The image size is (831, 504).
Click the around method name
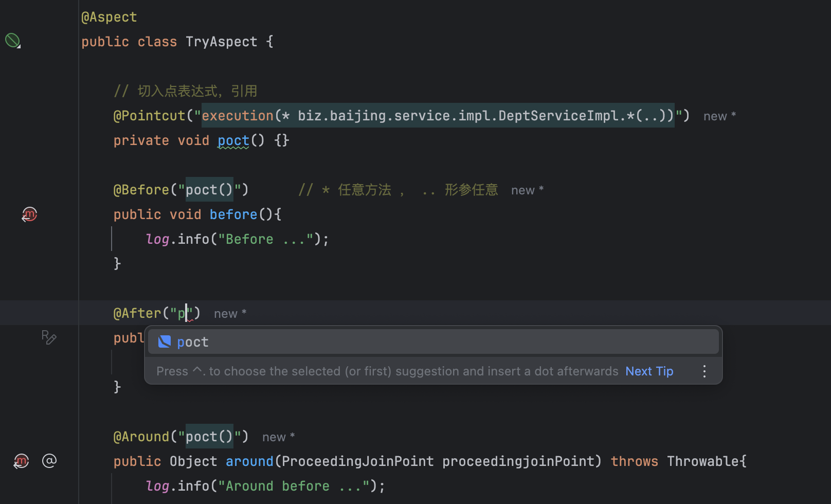249,461
